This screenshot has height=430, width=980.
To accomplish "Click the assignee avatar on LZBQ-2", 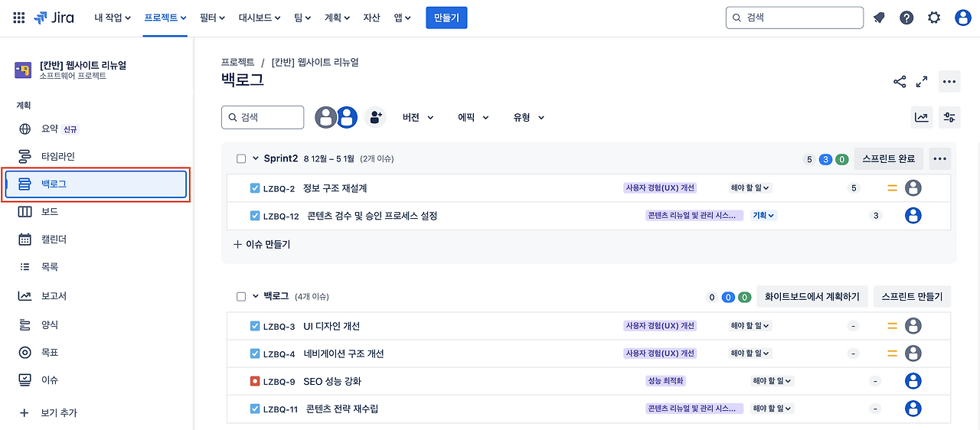I will [913, 188].
